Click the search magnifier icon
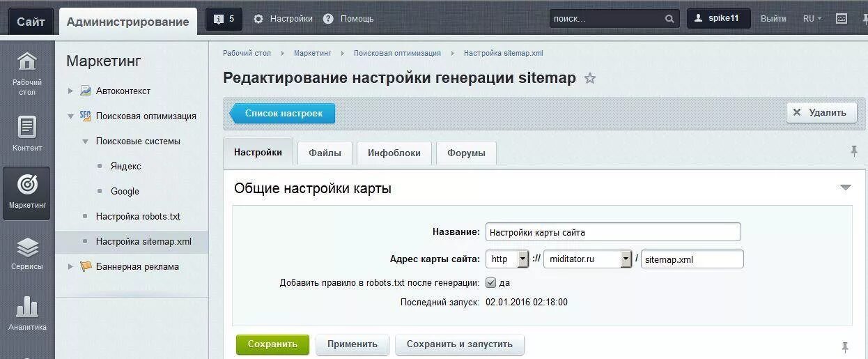Image resolution: width=868 pixels, height=359 pixels. [669, 19]
